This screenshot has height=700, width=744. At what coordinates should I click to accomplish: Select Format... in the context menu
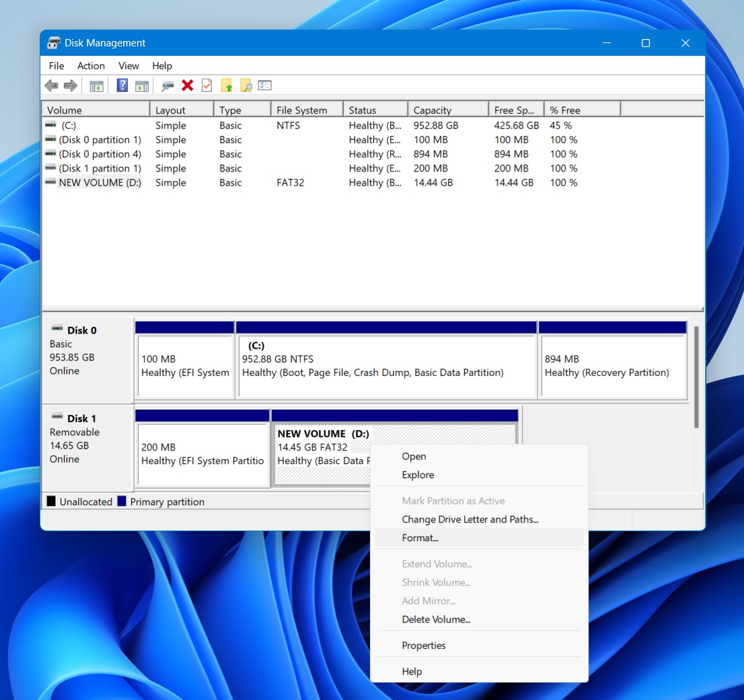click(x=479, y=538)
